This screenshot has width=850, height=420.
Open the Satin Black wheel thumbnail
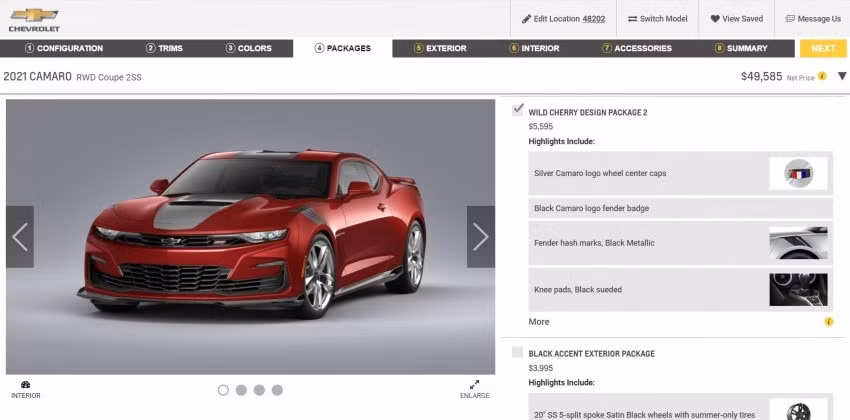point(799,411)
